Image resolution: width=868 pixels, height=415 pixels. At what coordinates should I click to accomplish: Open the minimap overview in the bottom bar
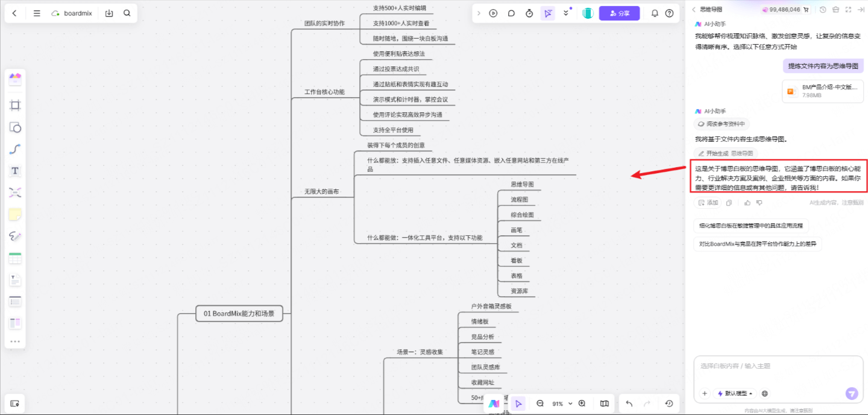pos(604,403)
